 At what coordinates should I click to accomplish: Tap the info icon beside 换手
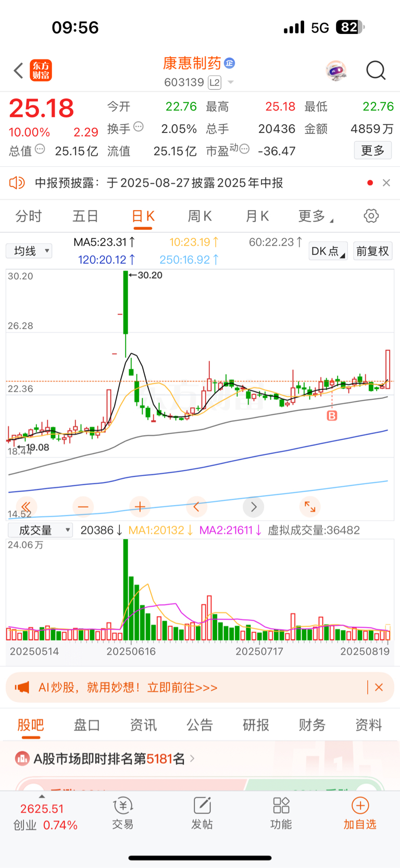pos(139,126)
